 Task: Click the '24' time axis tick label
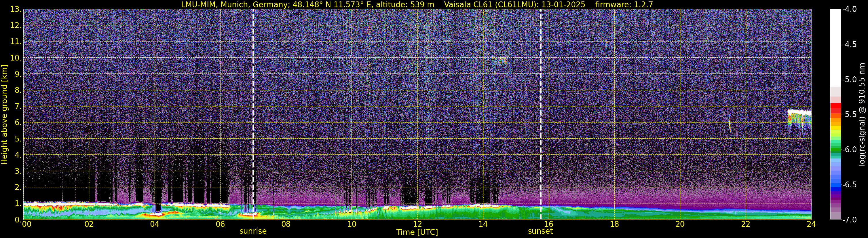(x=811, y=224)
